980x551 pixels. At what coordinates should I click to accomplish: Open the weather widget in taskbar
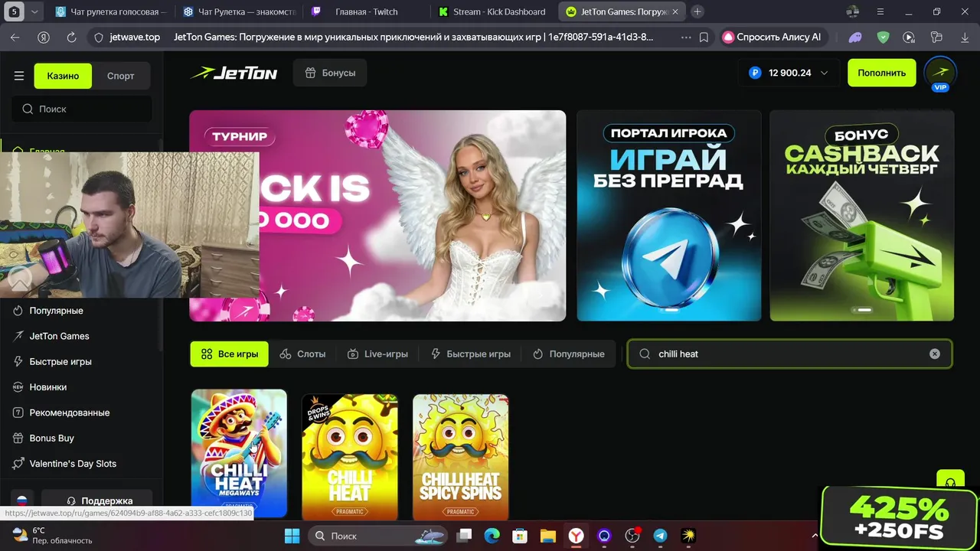click(52, 536)
